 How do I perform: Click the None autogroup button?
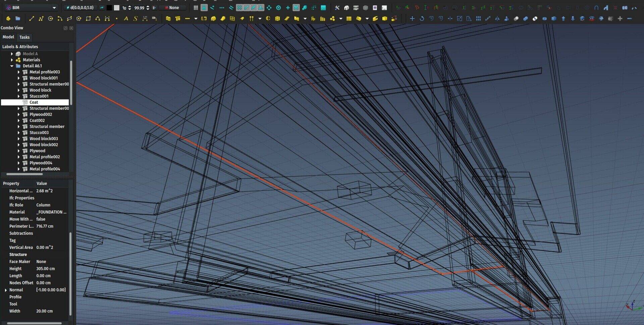172,8
